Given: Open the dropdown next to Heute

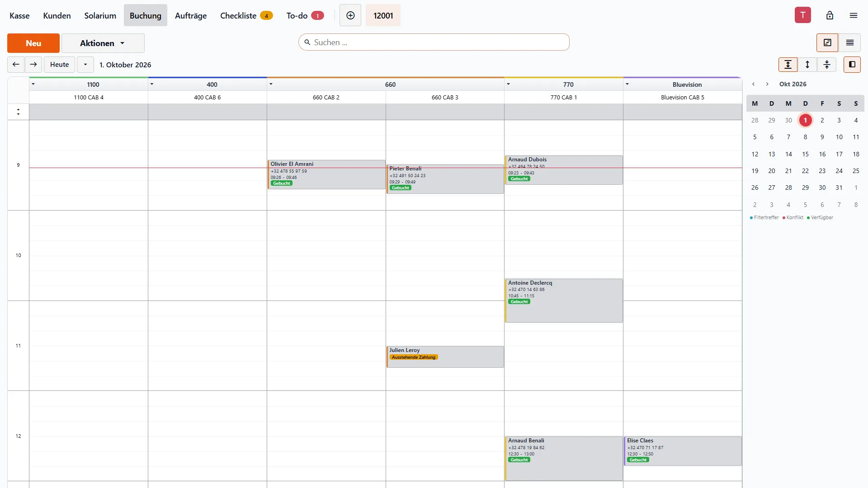Looking at the screenshot, I should pyautogui.click(x=85, y=65).
